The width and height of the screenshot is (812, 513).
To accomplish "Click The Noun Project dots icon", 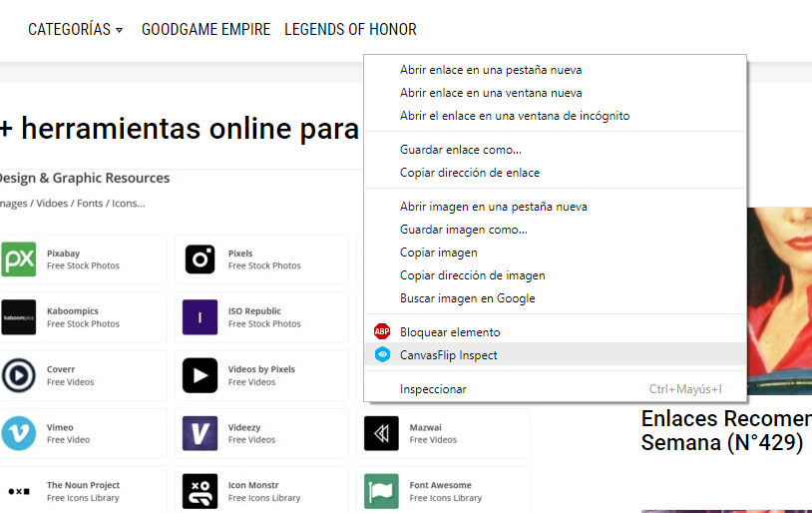I will point(19,491).
